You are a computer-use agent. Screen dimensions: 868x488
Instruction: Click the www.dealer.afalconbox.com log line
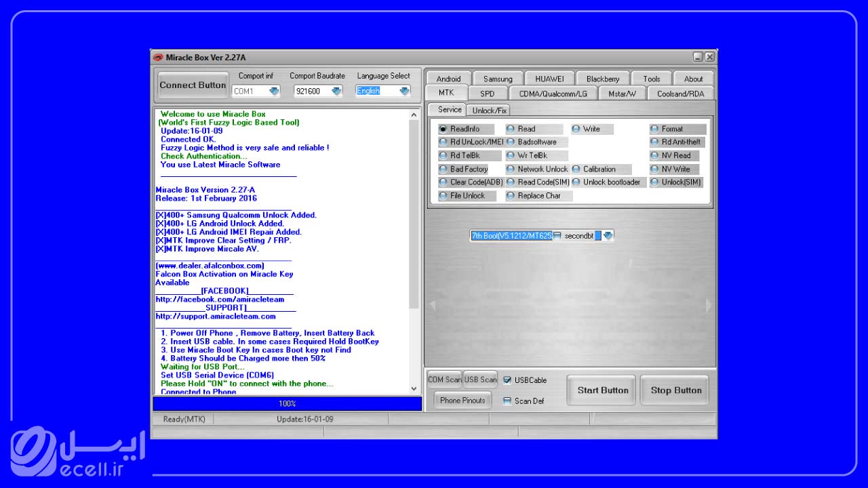click(210, 266)
